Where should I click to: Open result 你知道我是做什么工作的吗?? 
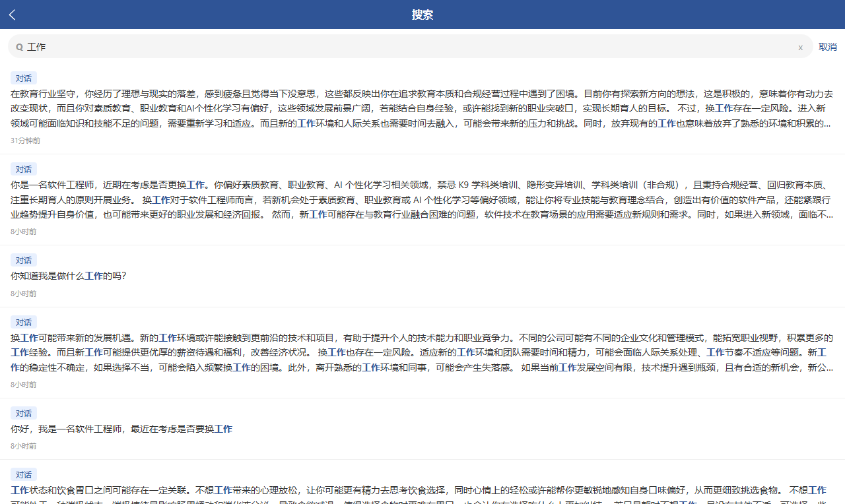[422, 276]
